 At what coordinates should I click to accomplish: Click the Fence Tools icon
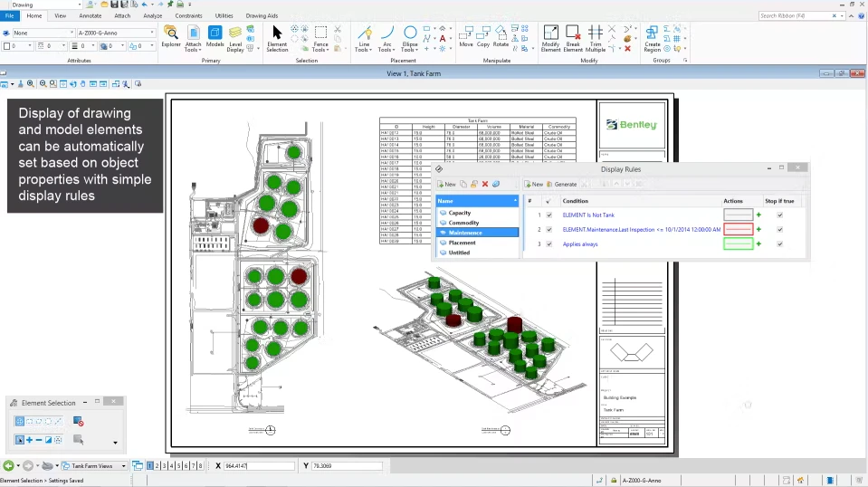point(320,39)
